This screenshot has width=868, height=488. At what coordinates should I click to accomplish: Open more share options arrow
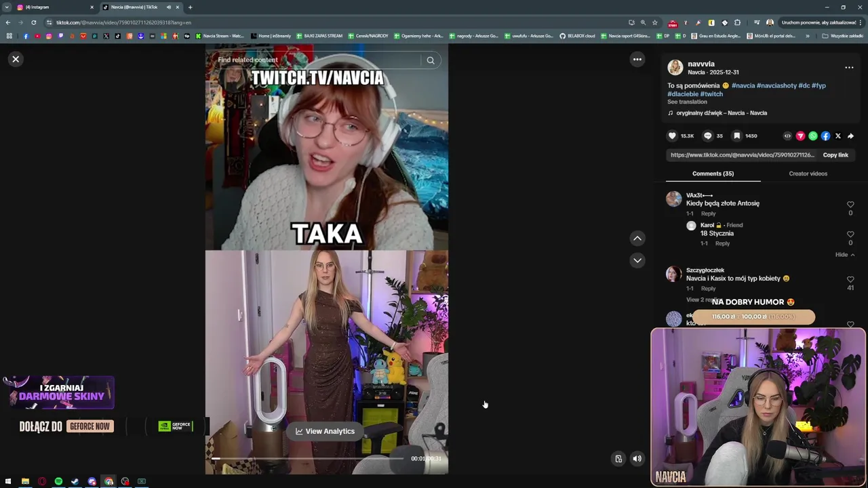pos(851,136)
